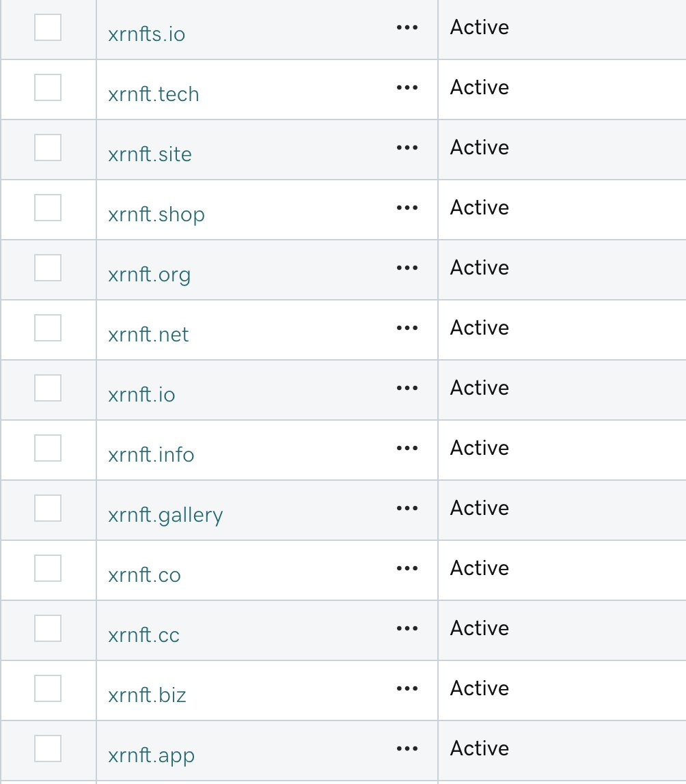Open the xrnft.tech domain link
686x784 pixels.
coord(154,94)
